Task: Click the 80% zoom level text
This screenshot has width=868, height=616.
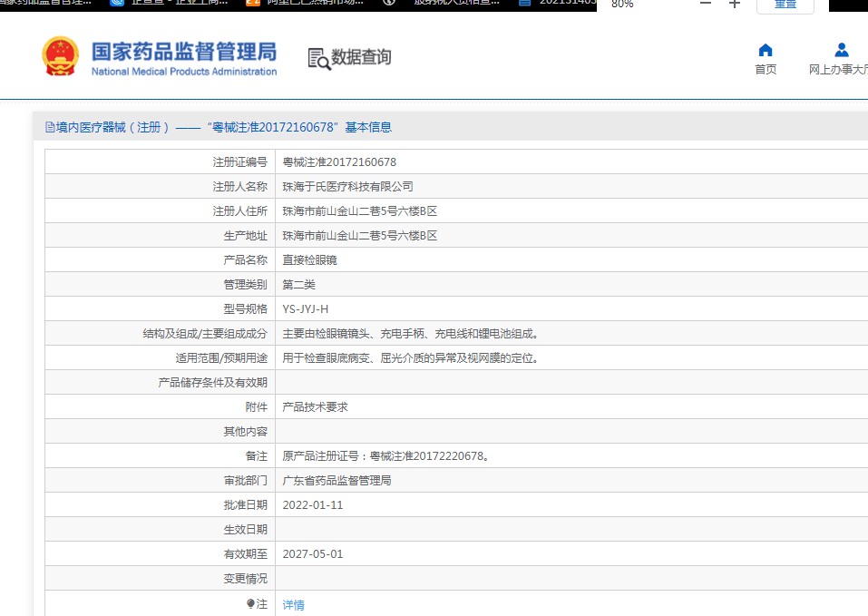Action: (x=622, y=4)
